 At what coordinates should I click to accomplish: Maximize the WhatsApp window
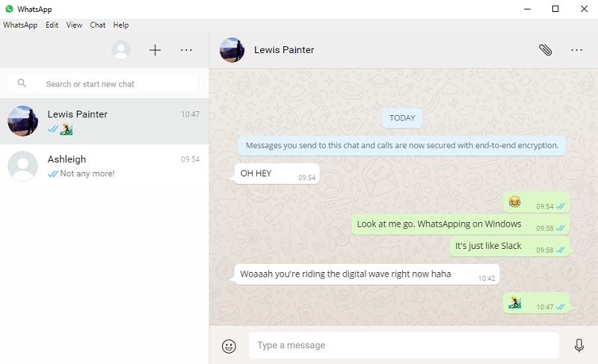point(555,9)
